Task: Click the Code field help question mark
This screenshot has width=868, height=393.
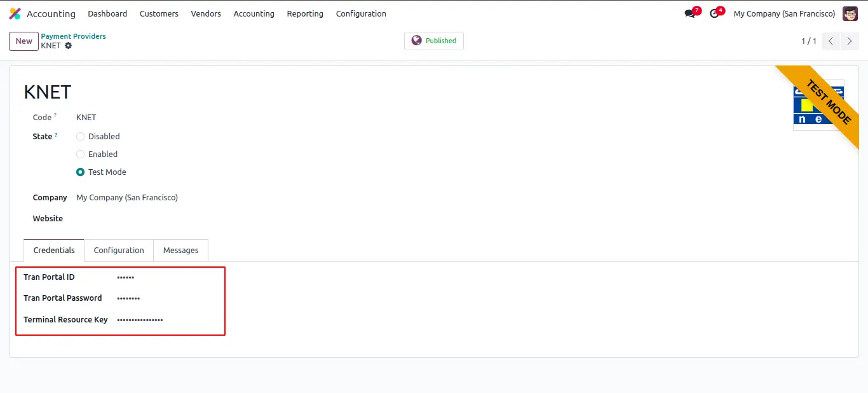Action: coord(55,115)
